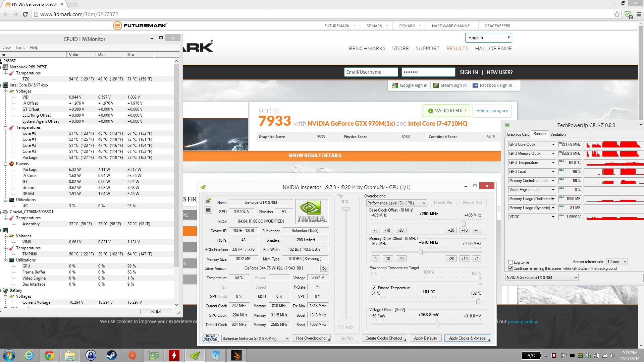Change the Sensor refresh rate dropdown

(x=617, y=262)
